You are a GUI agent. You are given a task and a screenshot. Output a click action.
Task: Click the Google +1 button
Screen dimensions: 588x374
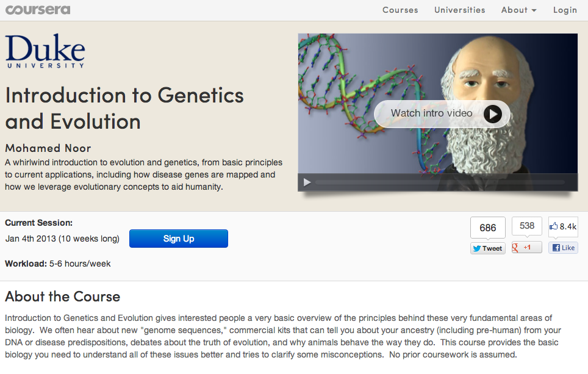(526, 248)
